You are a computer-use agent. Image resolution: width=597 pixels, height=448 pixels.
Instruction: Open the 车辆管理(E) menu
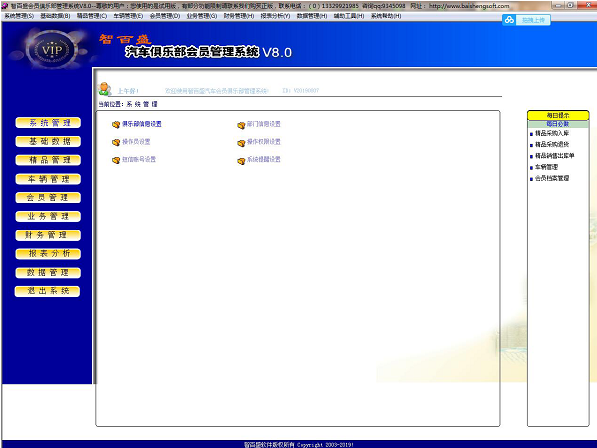(128, 16)
